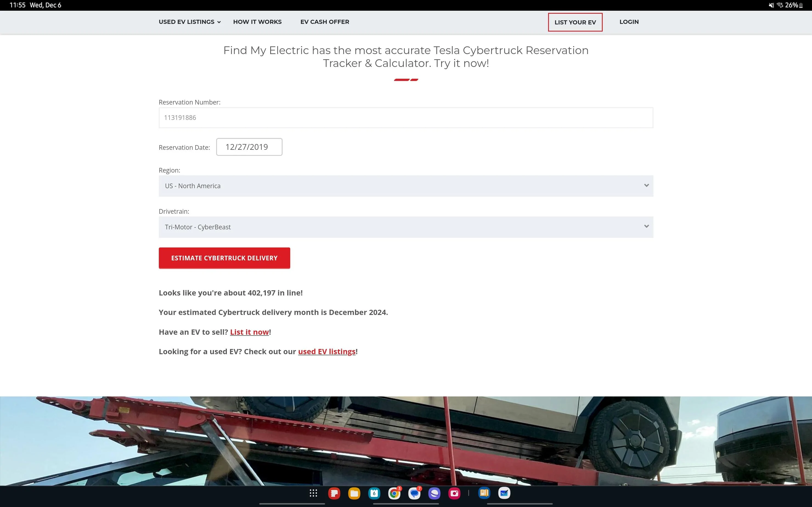Viewport: 812px width, 507px height.
Task: Click the List Your EV button
Action: click(x=575, y=22)
